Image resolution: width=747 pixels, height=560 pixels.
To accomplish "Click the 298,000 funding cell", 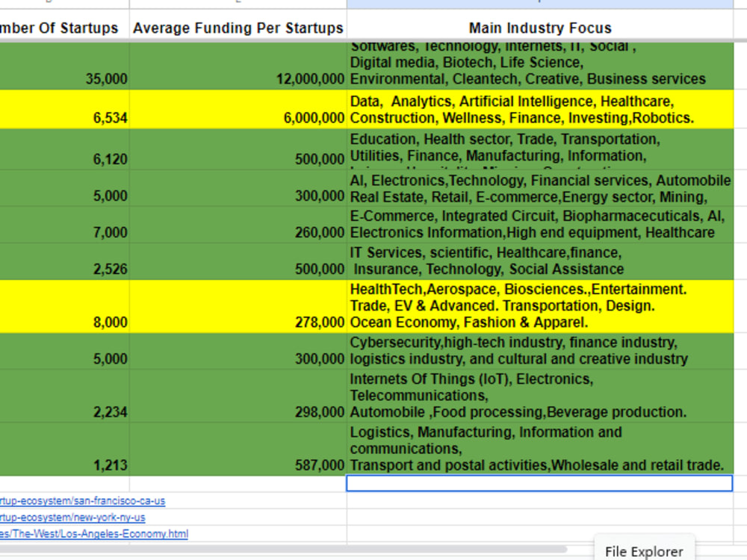I will 238,396.
